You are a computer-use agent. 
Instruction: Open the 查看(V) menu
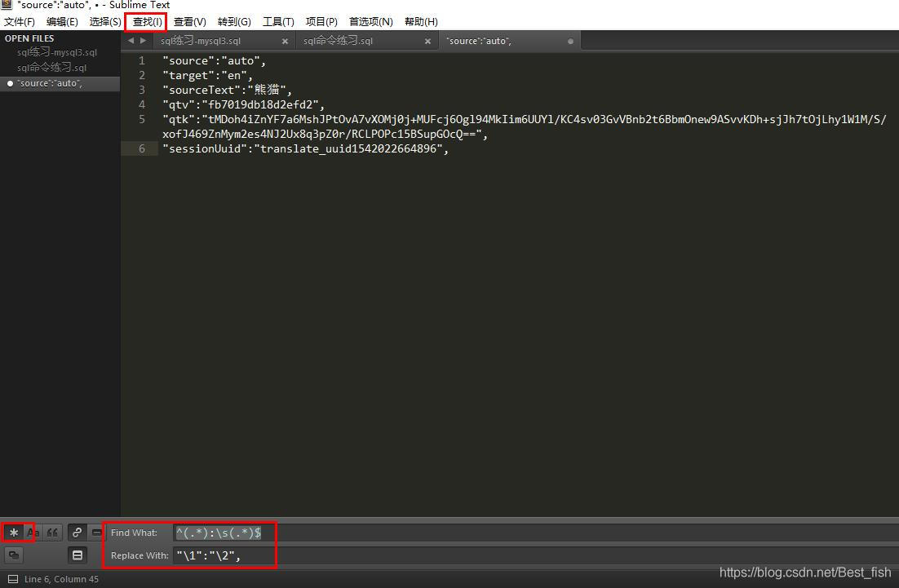click(x=190, y=22)
